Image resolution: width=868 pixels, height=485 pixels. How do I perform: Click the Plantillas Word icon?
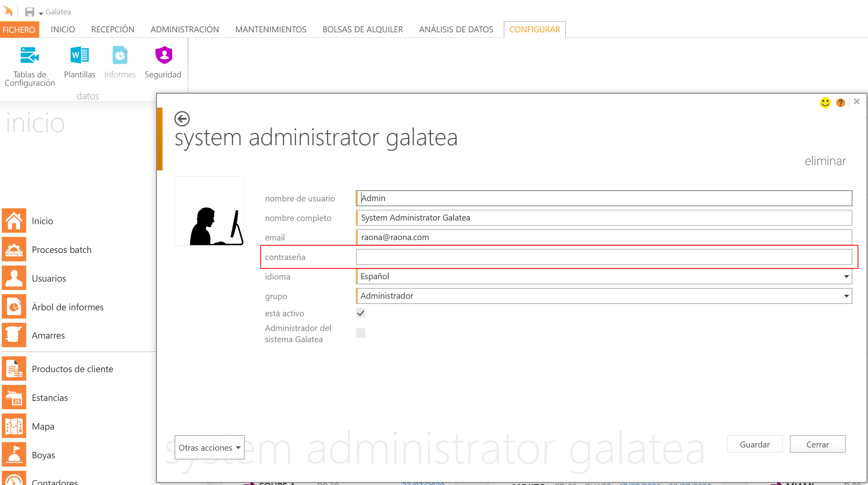(x=79, y=55)
